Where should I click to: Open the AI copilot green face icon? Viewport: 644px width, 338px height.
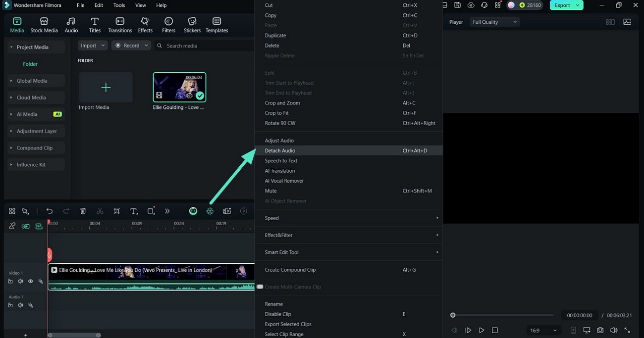(x=193, y=211)
